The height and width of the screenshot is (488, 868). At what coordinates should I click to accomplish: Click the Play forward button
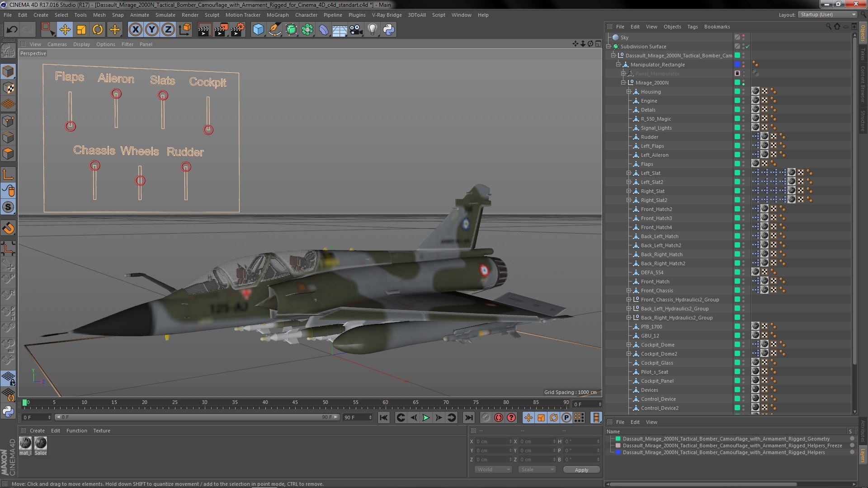click(x=426, y=418)
